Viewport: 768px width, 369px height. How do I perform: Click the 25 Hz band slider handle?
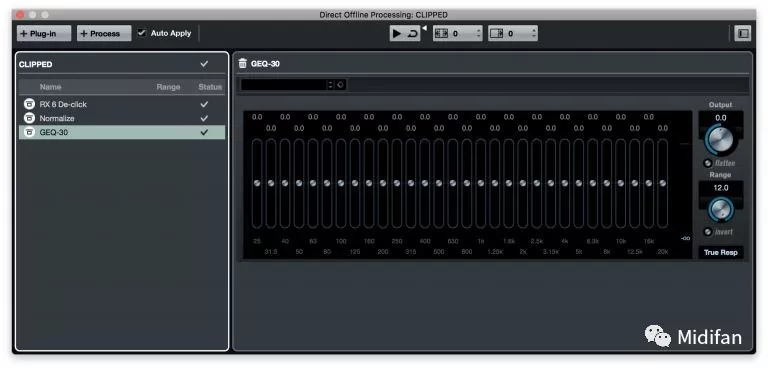(x=257, y=183)
